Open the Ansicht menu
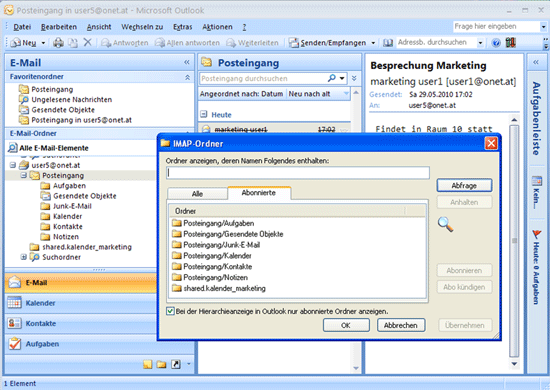Viewport: 550px width, 390px height. [x=99, y=27]
